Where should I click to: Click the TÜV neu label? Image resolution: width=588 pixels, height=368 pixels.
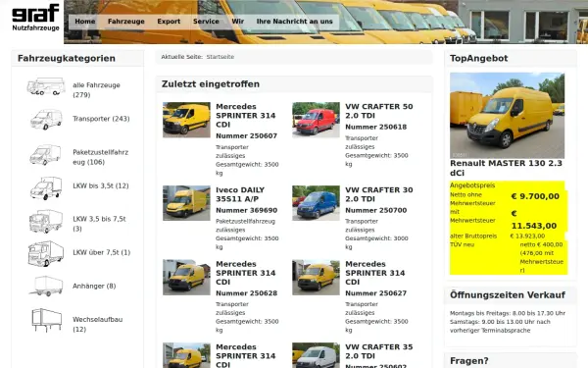click(x=462, y=244)
